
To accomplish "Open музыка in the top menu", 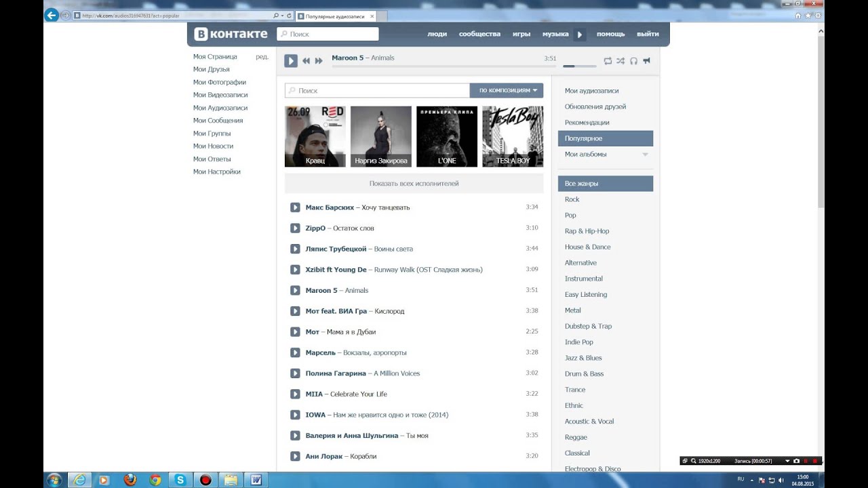I will click(x=555, y=34).
